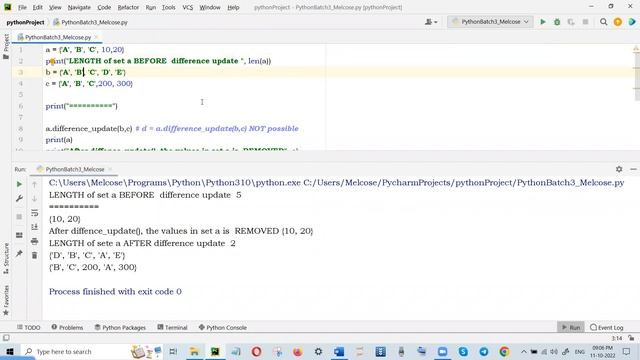Open the Problems tool window
Image resolution: width=640 pixels, height=360 pixels.
click(67, 327)
